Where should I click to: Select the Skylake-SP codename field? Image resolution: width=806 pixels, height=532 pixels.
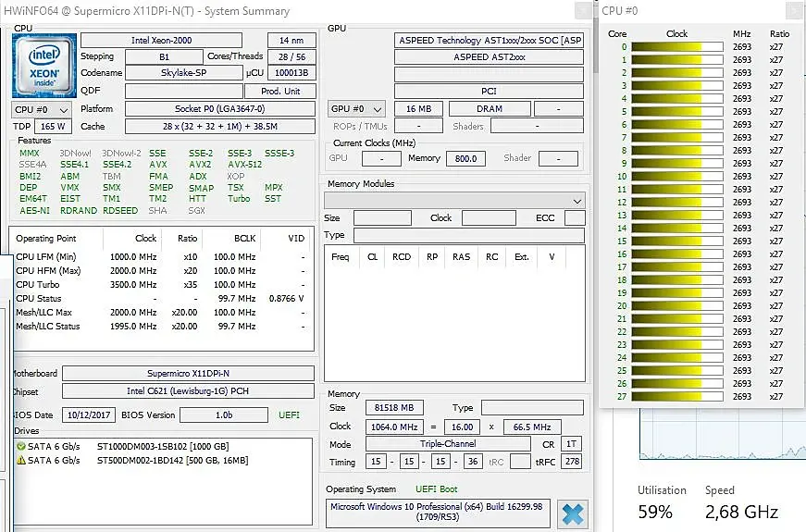[x=183, y=73]
